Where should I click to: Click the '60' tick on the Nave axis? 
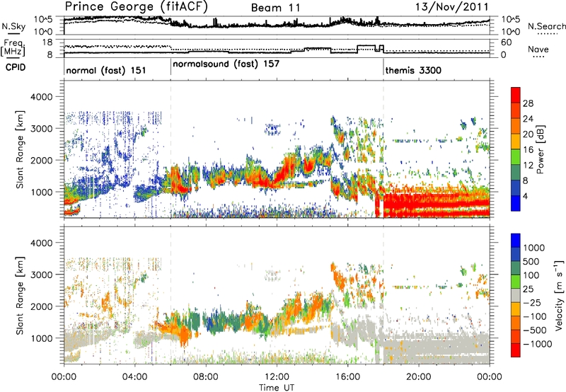[507, 42]
